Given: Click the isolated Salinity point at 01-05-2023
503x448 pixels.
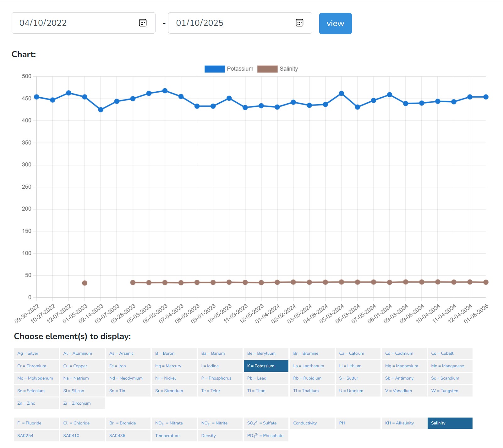Looking at the screenshot, I should click(x=85, y=283).
